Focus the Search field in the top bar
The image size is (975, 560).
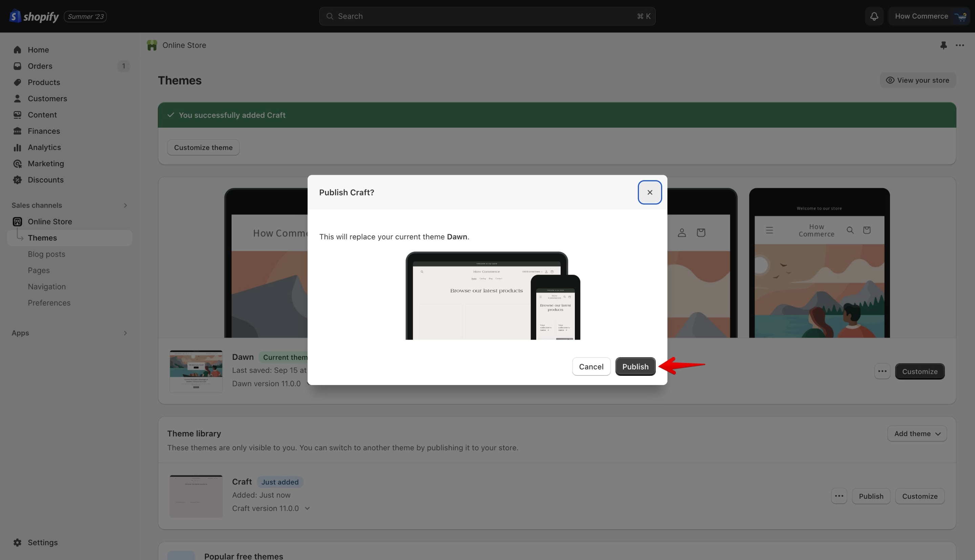click(x=487, y=16)
